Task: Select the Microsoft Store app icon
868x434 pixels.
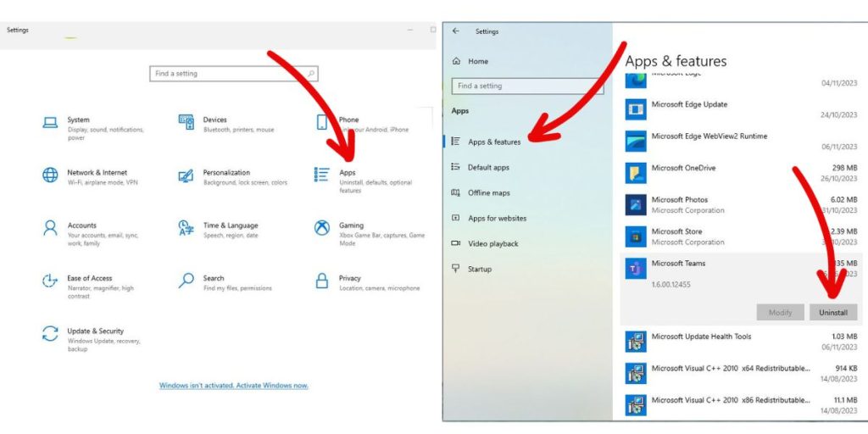Action: pyautogui.click(x=636, y=236)
